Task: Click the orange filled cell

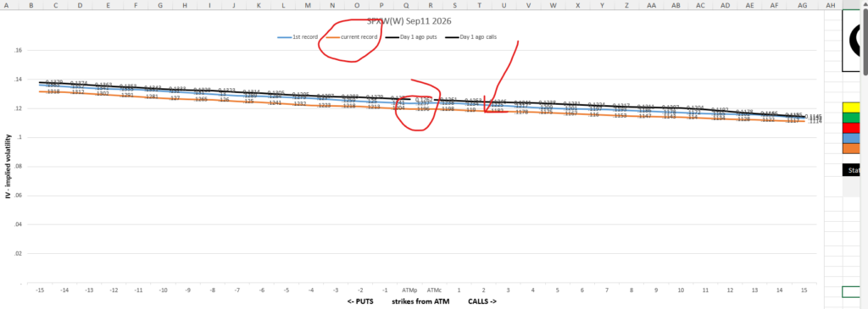Action: [852, 148]
